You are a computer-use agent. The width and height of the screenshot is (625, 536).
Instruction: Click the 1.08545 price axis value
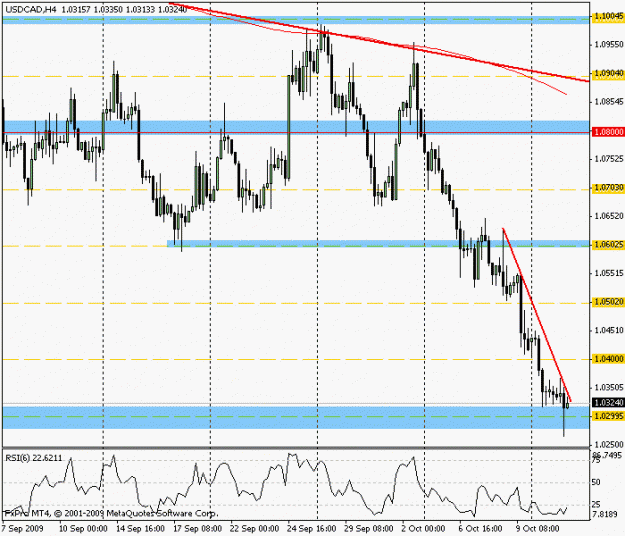[608, 102]
